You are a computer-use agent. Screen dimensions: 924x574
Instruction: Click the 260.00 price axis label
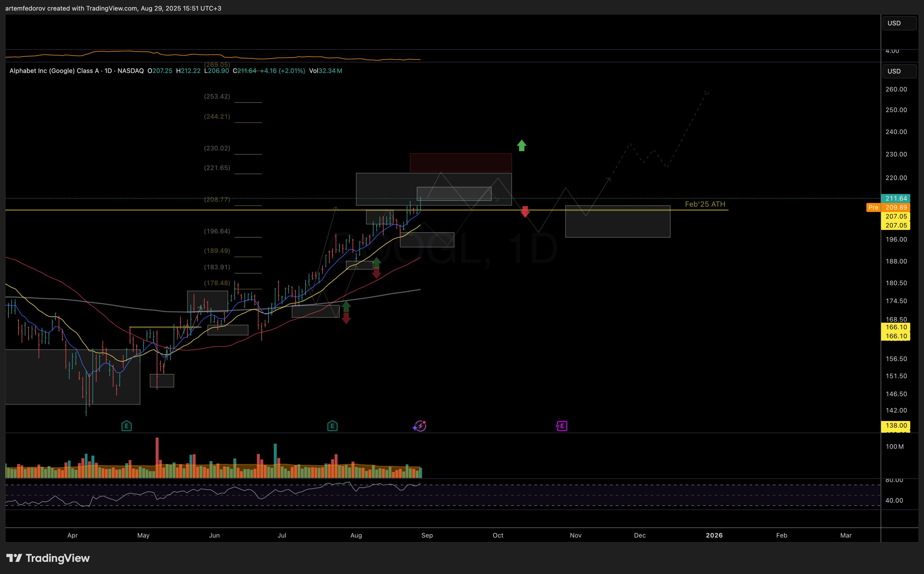click(x=896, y=89)
